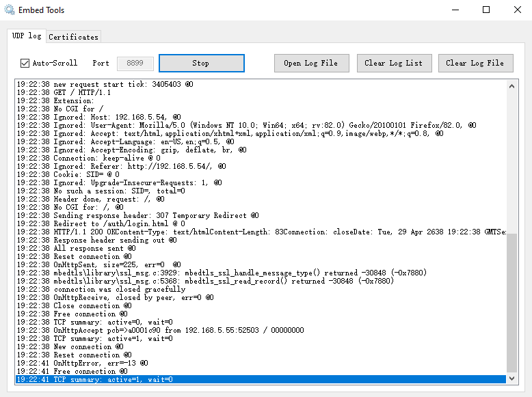Click the scrollbar up arrow
Image resolution: width=532 pixels, height=397 pixels.
511,86
